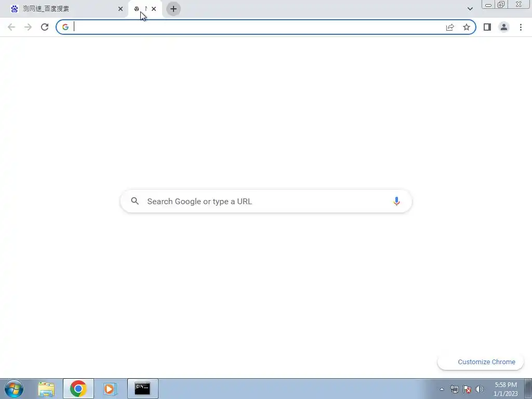Click the Search Google or type a URL box
The height and width of the screenshot is (399, 532).
pyautogui.click(x=266, y=201)
